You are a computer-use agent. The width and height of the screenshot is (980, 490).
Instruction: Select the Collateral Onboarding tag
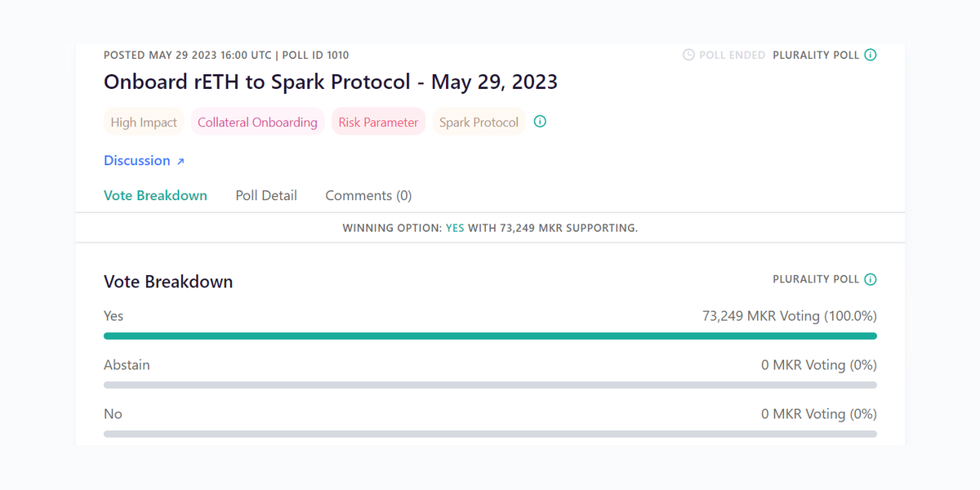click(x=257, y=122)
